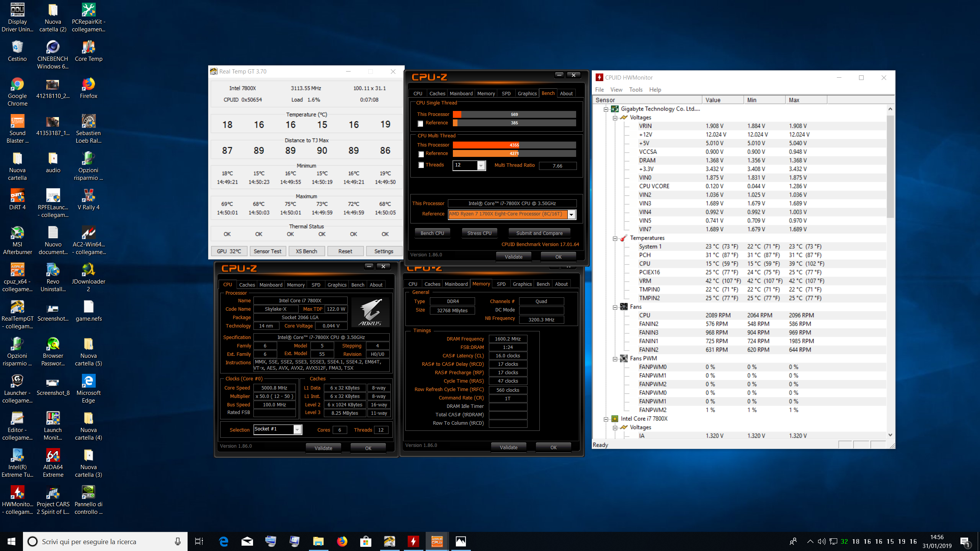Open Socket #1 selection dropdown

(297, 430)
